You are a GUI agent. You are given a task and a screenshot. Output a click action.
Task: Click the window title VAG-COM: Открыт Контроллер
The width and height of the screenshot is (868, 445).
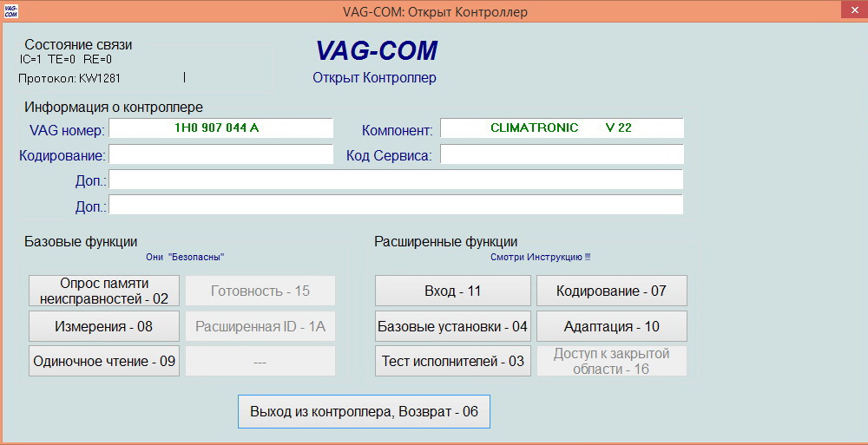435,11
